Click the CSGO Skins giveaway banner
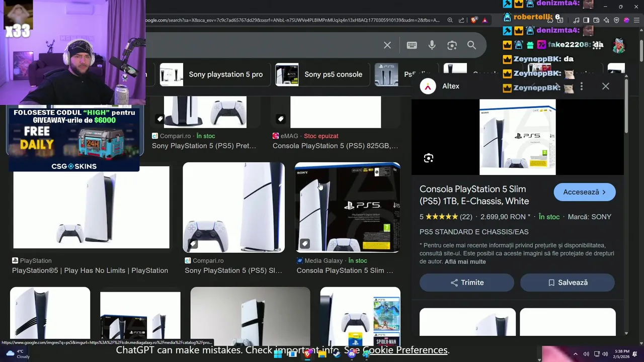 coord(74,140)
